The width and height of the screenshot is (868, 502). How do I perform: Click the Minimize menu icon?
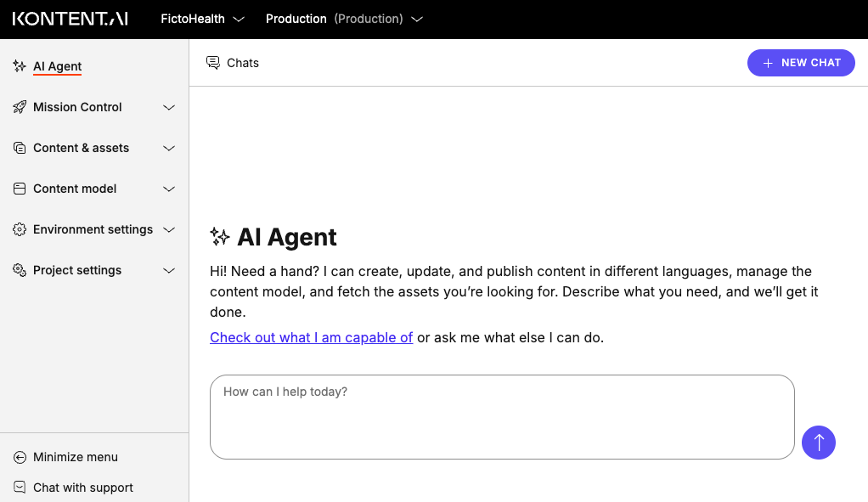click(18, 457)
